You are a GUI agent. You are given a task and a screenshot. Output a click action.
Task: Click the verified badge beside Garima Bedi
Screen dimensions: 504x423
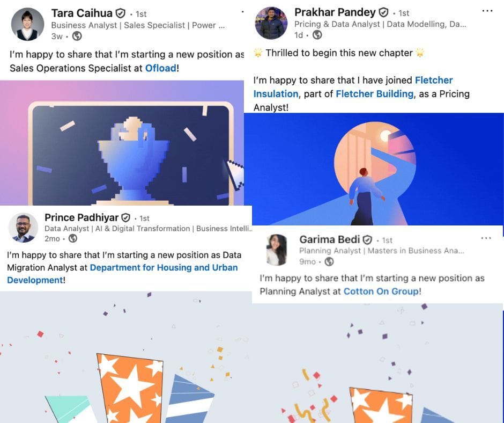point(367,240)
